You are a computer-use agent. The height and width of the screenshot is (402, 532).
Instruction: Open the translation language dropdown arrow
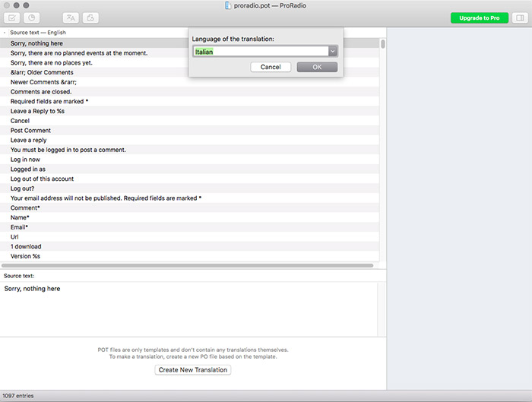332,52
